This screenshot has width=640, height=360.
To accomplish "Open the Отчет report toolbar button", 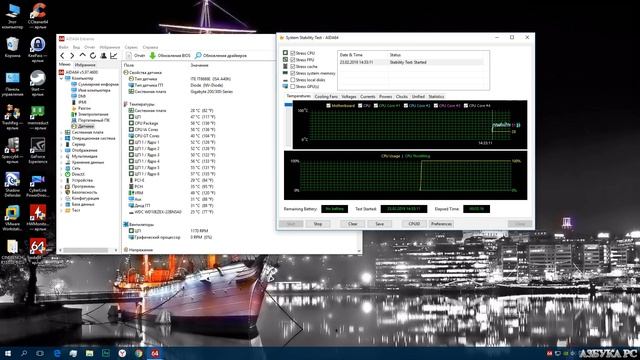I will click(136, 56).
